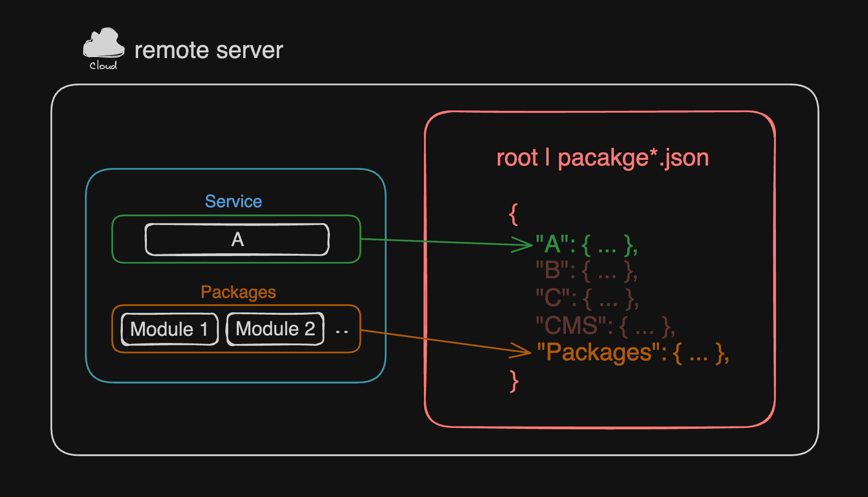Screen dimensions: 868x497
Task: Select the dimmed "C": { ... } entry
Action: [587, 298]
